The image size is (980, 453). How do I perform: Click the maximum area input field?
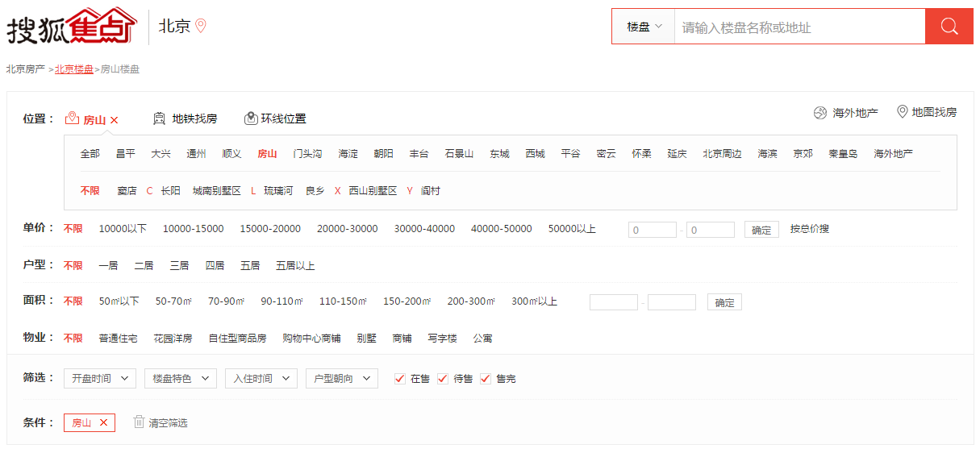pyautogui.click(x=672, y=302)
